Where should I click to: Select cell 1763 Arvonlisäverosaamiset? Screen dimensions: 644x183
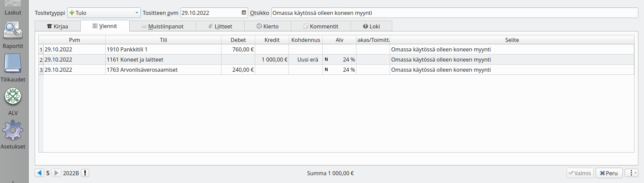(x=163, y=70)
